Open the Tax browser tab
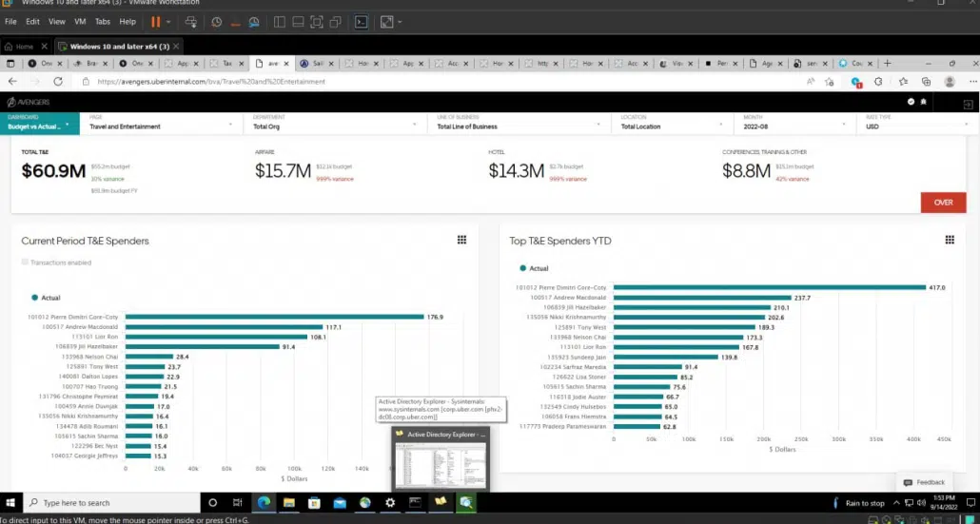 pos(228,63)
